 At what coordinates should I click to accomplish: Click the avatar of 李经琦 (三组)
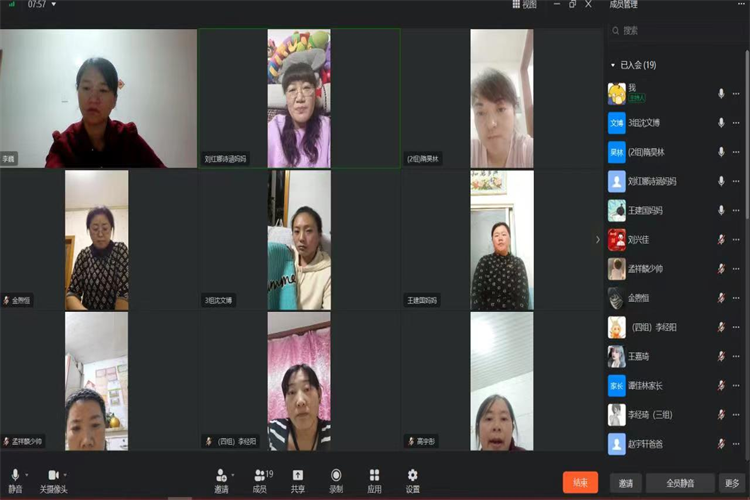click(x=617, y=415)
